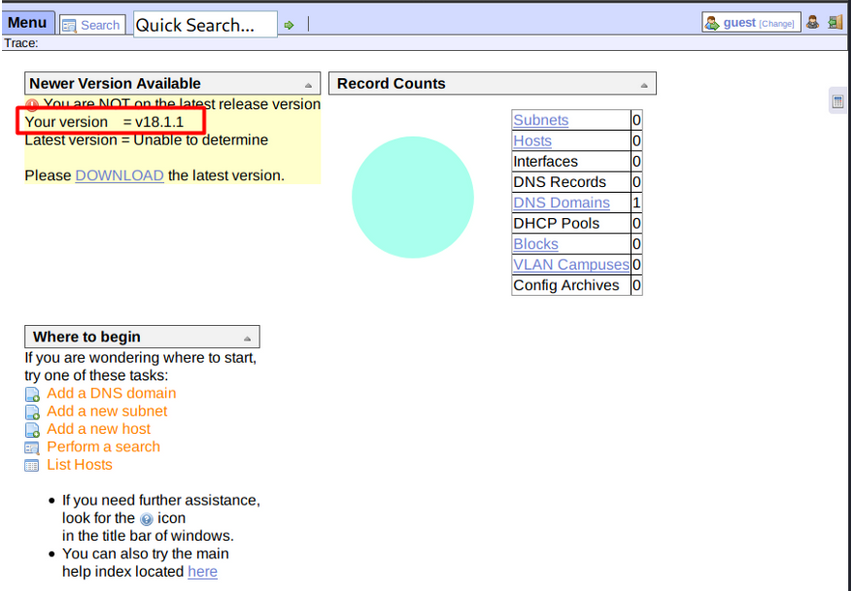
Task: Click the magnifier icon beside Perform a search
Action: click(32, 448)
